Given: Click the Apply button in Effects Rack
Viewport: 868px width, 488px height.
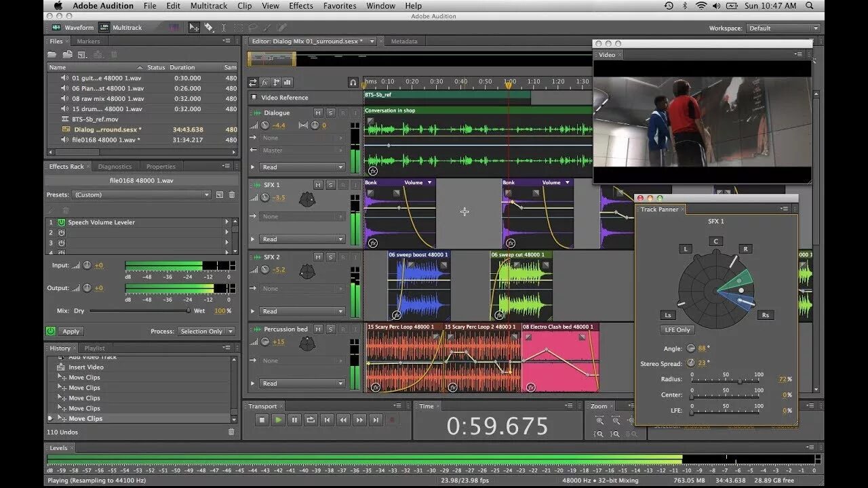Looking at the screenshot, I should 71,331.
